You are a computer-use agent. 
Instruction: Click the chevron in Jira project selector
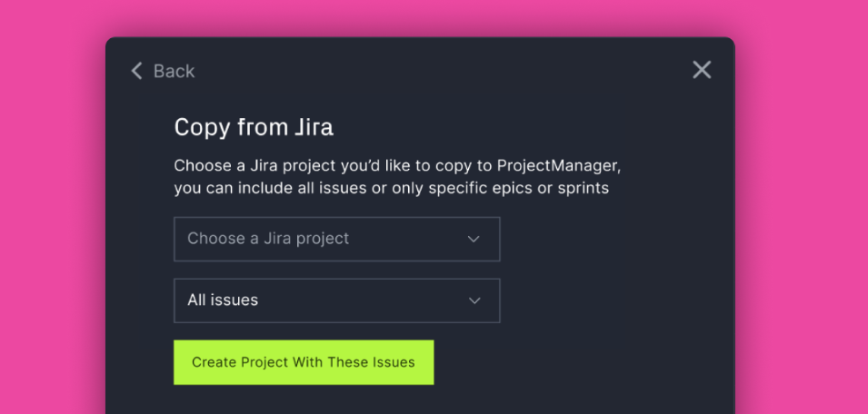(474, 240)
